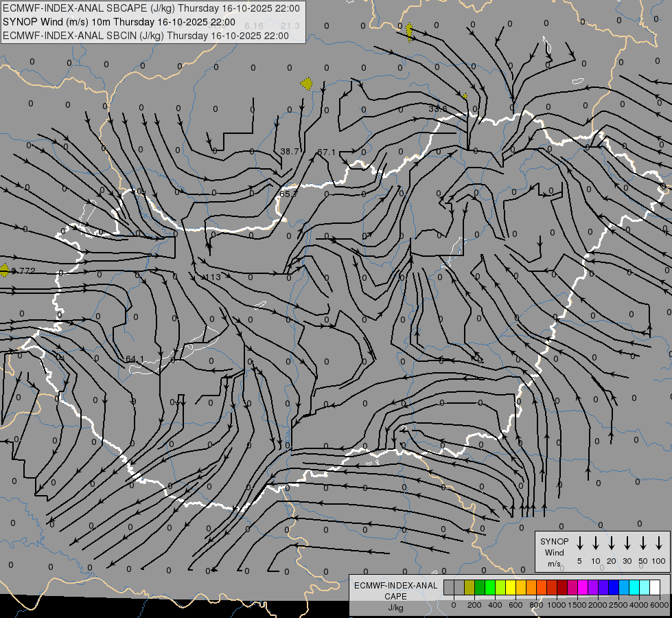672x618 pixels.
Task: Select the olive CAPE color swatch
Action: click(x=470, y=587)
